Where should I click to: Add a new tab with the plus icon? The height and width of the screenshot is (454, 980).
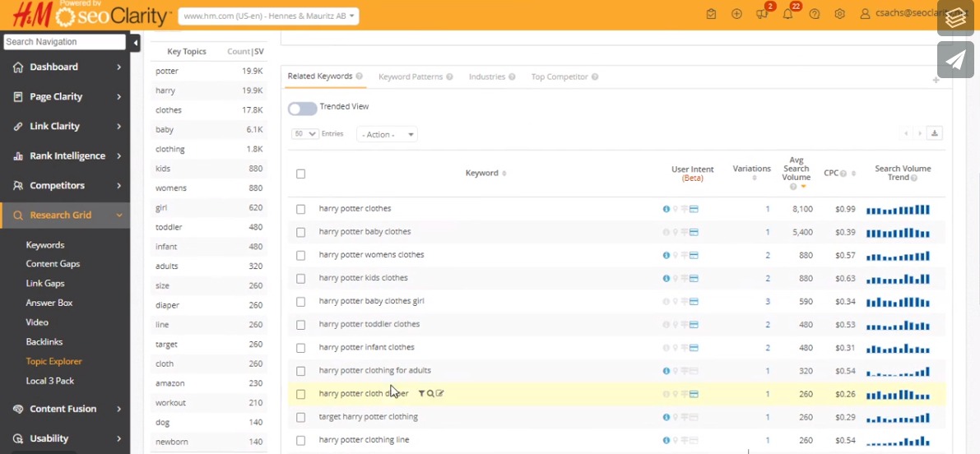(x=936, y=80)
